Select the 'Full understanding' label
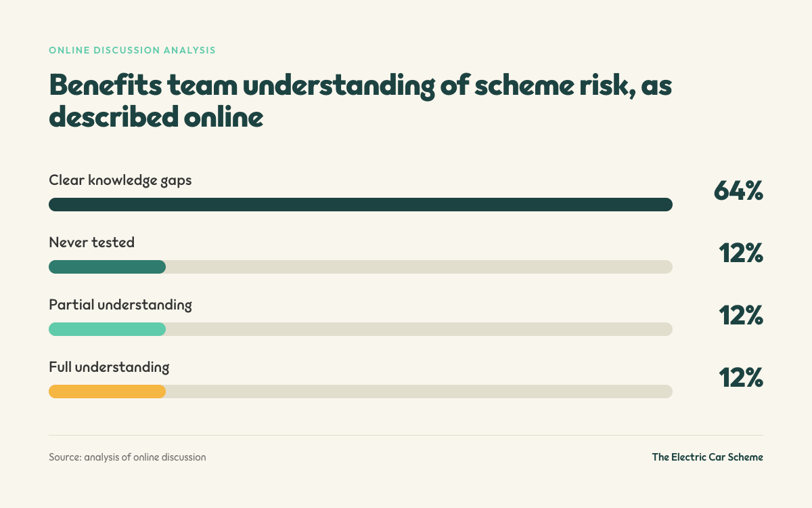Screen dimensions: 812x508 [x=109, y=367]
